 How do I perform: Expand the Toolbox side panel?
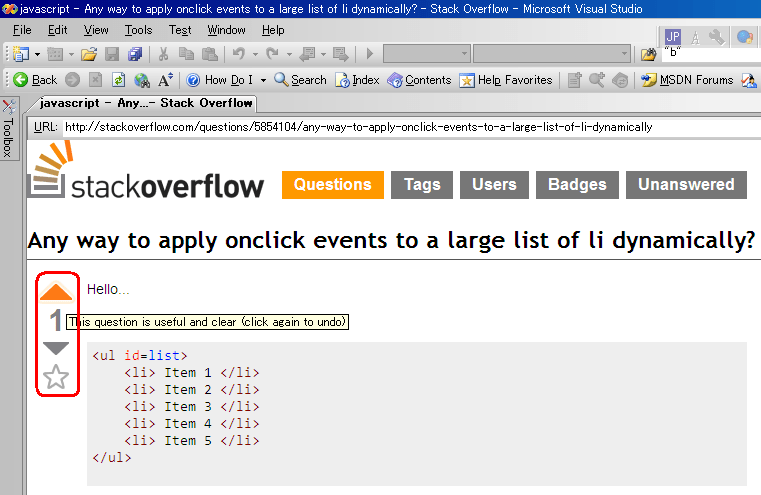point(8,129)
